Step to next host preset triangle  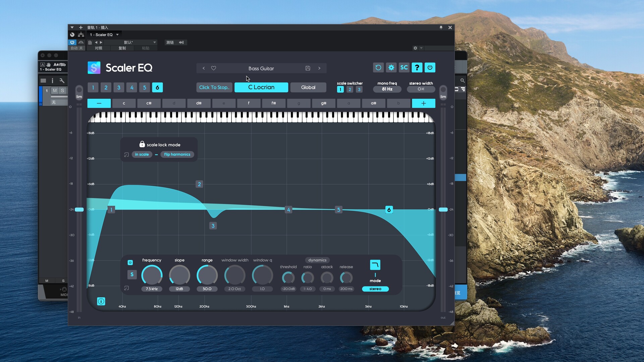101,43
